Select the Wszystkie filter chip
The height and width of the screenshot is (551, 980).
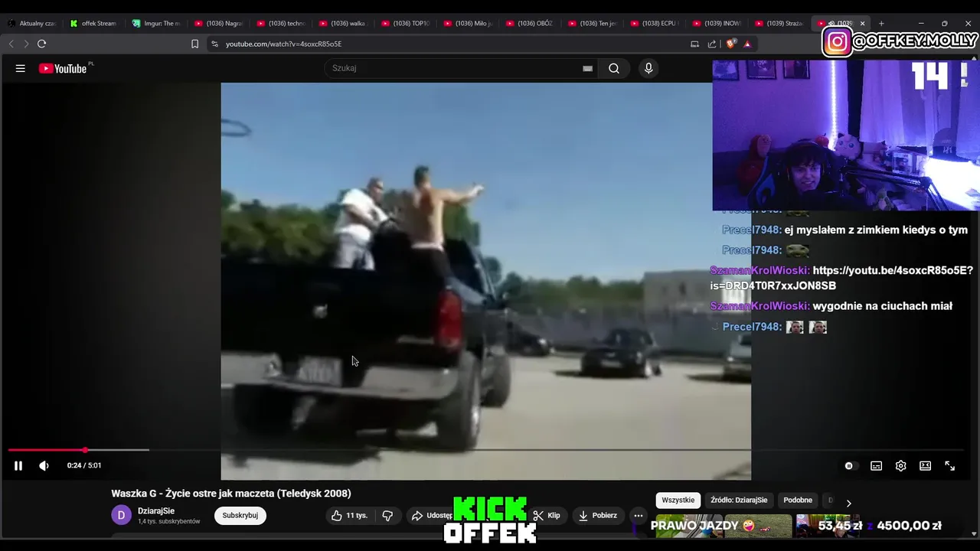click(678, 500)
